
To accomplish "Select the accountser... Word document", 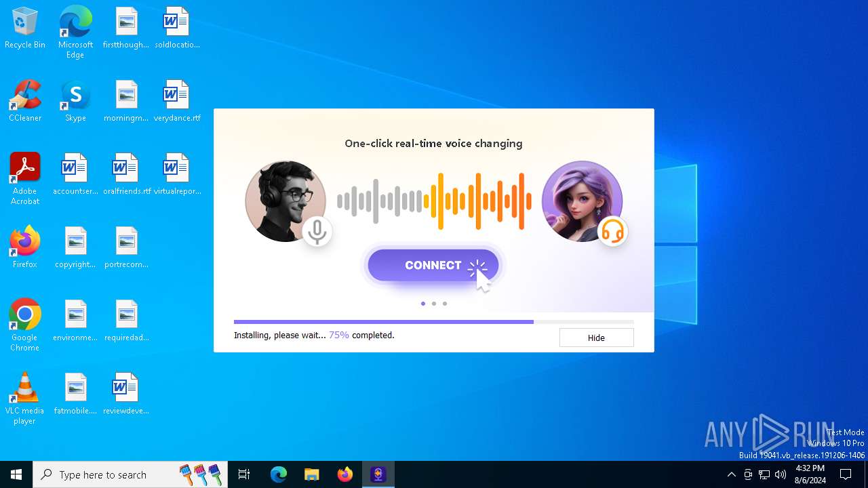I will tap(75, 175).
